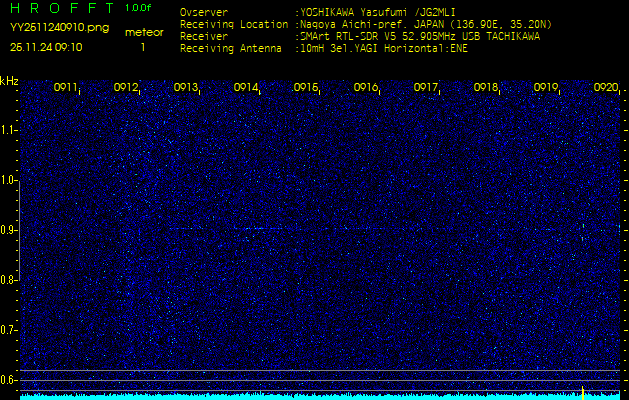Click the 1.00f version label
The height and width of the screenshot is (400, 629).
138,8
